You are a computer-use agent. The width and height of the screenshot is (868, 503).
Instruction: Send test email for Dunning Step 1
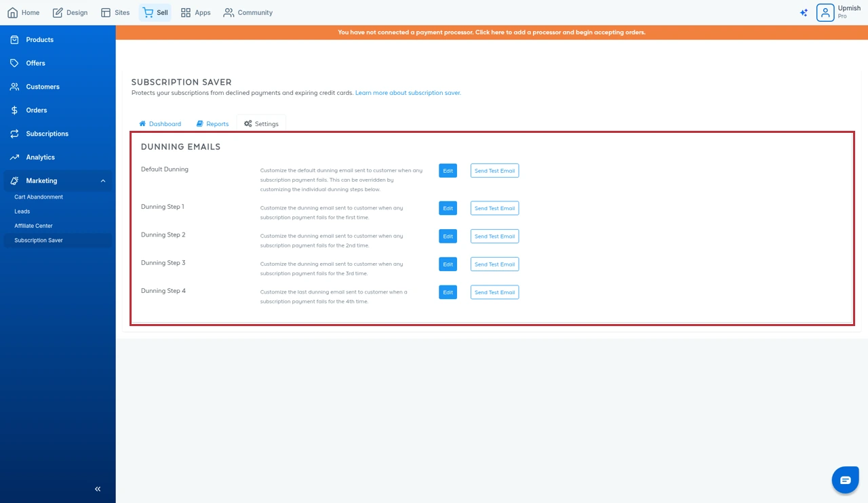494,208
